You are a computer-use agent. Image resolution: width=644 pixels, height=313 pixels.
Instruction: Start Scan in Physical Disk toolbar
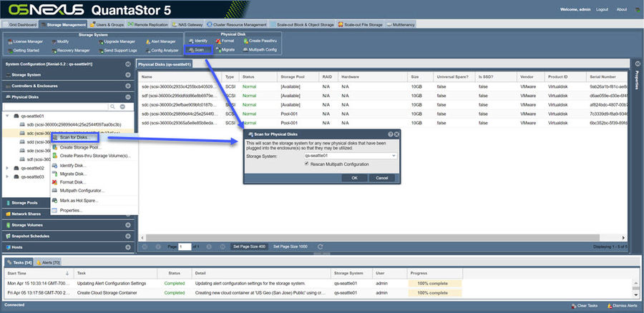pyautogui.click(x=199, y=49)
